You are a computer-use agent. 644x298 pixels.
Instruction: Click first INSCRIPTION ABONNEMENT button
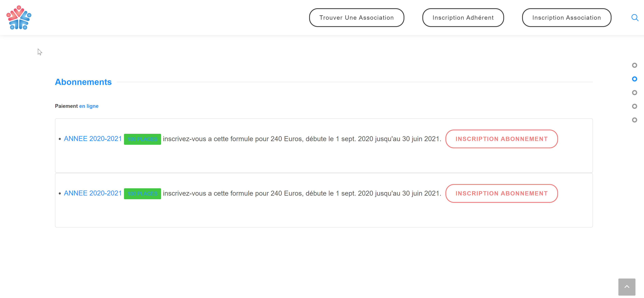tap(501, 139)
